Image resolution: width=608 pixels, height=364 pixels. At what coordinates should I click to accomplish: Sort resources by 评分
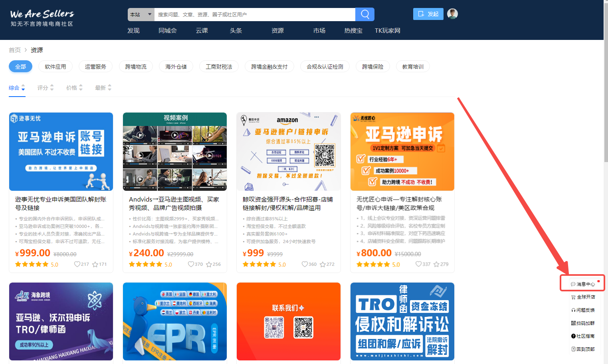[x=46, y=88]
